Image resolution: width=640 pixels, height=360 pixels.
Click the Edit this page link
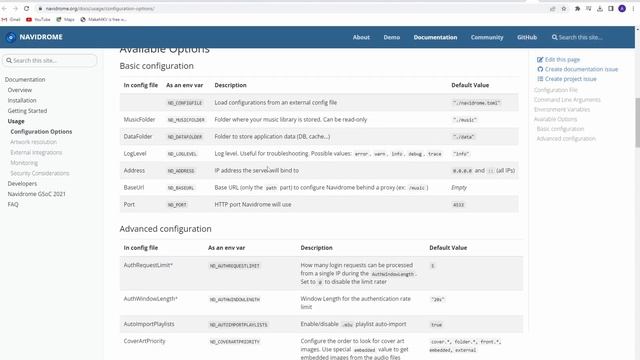(562, 60)
